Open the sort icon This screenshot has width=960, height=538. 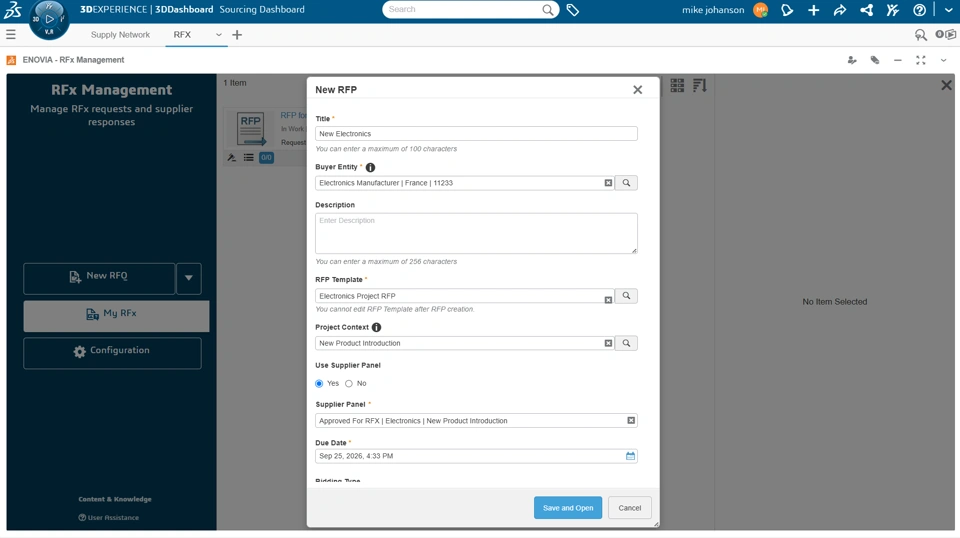699,85
